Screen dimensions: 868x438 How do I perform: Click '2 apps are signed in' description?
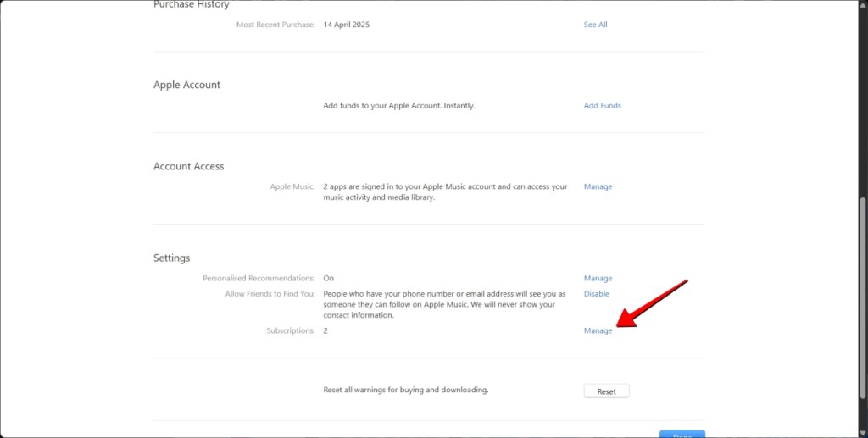click(446, 192)
